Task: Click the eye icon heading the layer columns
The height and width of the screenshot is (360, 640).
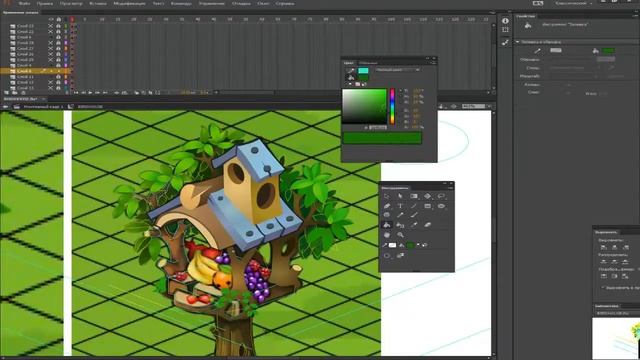Action: click(51, 19)
